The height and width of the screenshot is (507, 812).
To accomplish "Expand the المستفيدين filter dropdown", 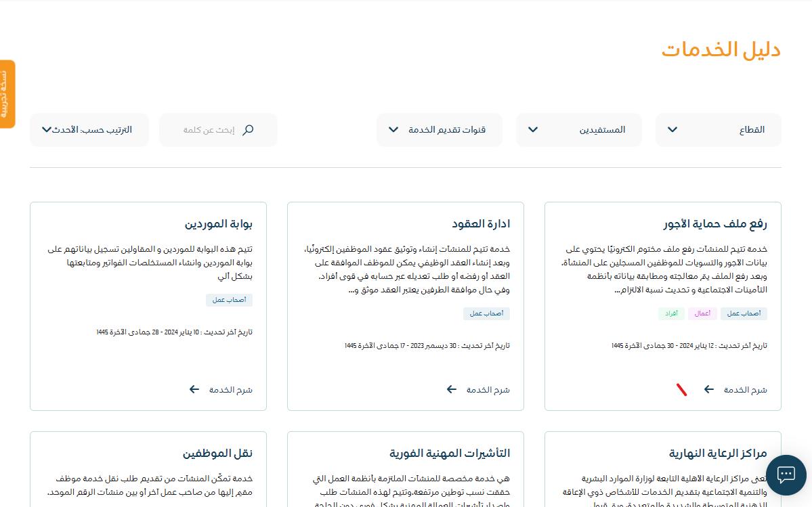I will 579,130.
